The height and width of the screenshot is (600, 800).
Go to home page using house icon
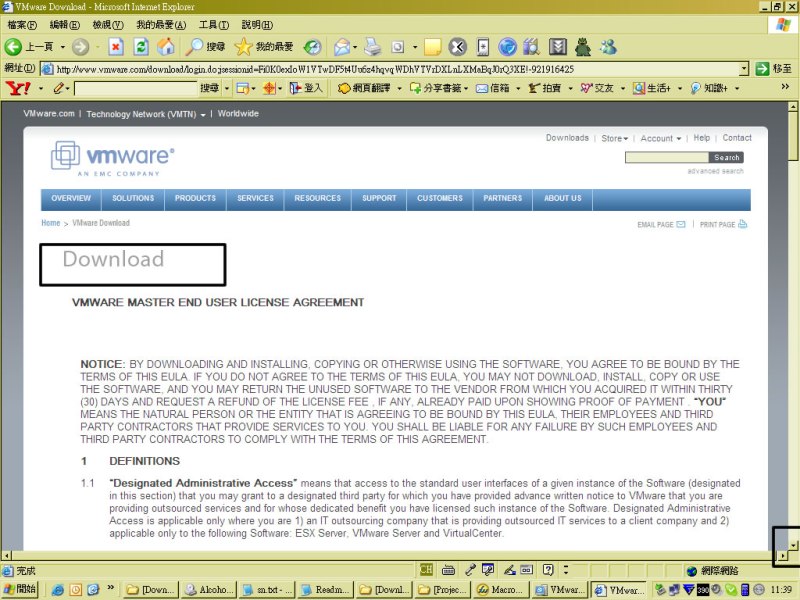pyautogui.click(x=166, y=47)
